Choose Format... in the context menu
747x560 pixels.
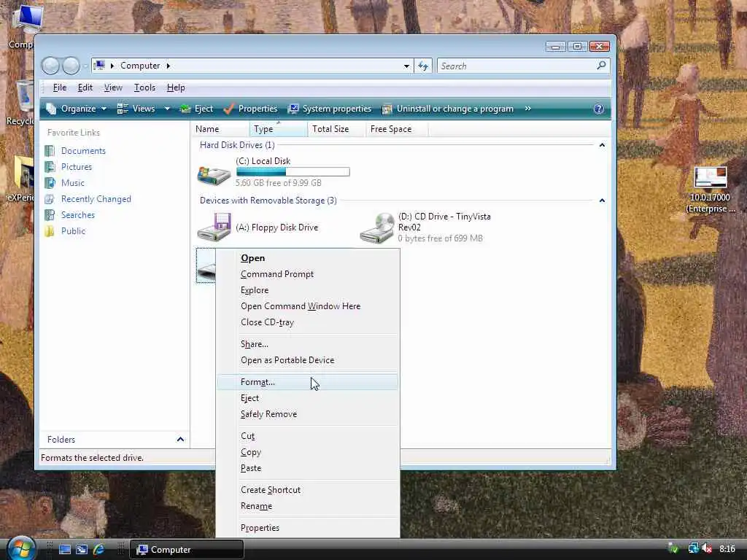pos(308,382)
